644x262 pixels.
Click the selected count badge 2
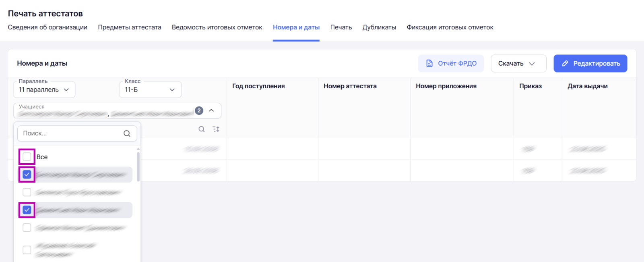click(199, 110)
